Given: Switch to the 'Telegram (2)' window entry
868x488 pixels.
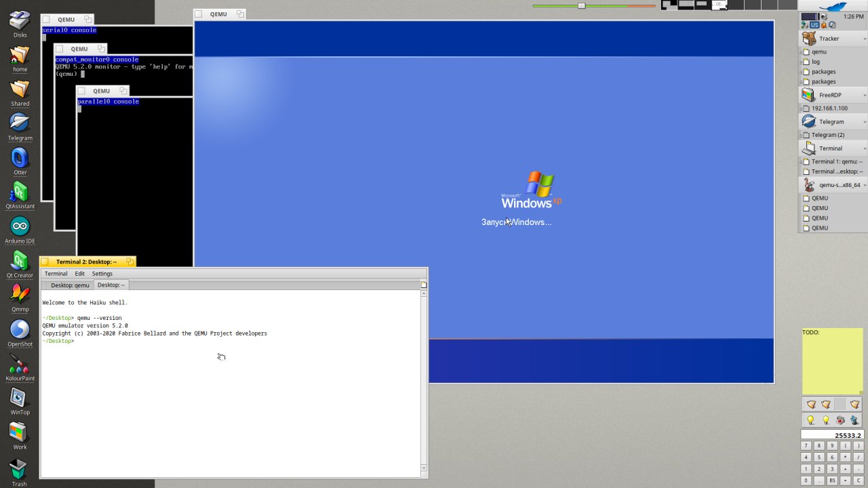Looking at the screenshot, I should click(833, 135).
